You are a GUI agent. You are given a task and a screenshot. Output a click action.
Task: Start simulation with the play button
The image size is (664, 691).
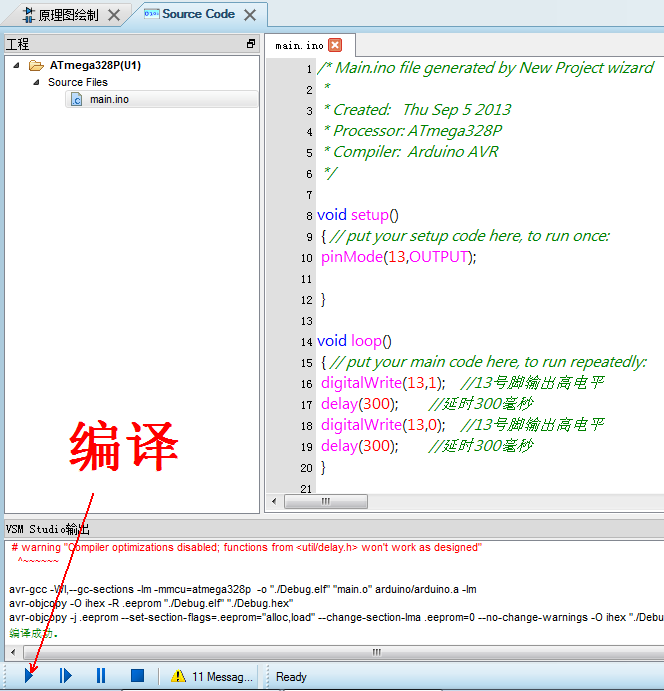29,675
